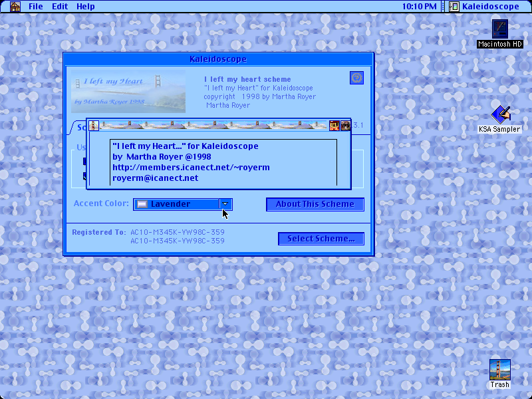Expand the Lavender accent color dropdown
532x399 pixels.
[x=183, y=204]
